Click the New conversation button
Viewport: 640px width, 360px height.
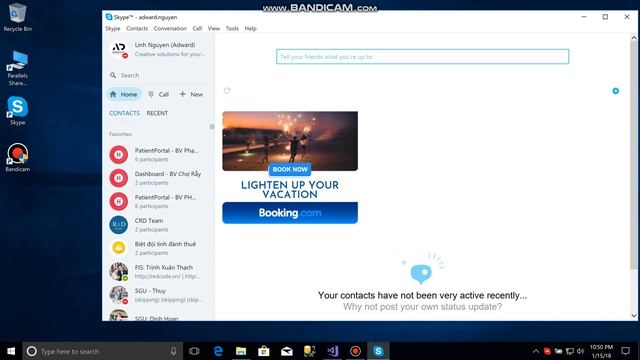tap(191, 94)
